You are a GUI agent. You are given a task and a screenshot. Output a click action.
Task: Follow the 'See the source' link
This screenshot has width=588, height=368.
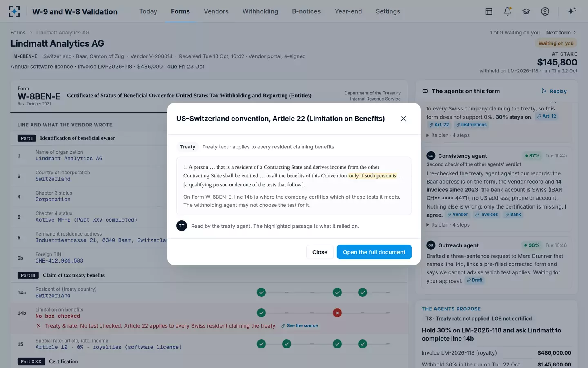click(300, 326)
